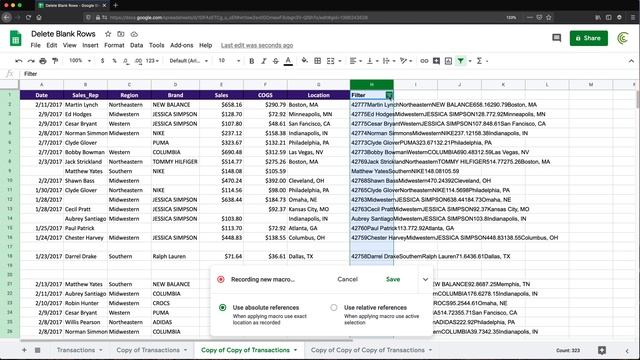Click the redo icon
The height and width of the screenshot is (360, 640).
(x=31, y=61)
